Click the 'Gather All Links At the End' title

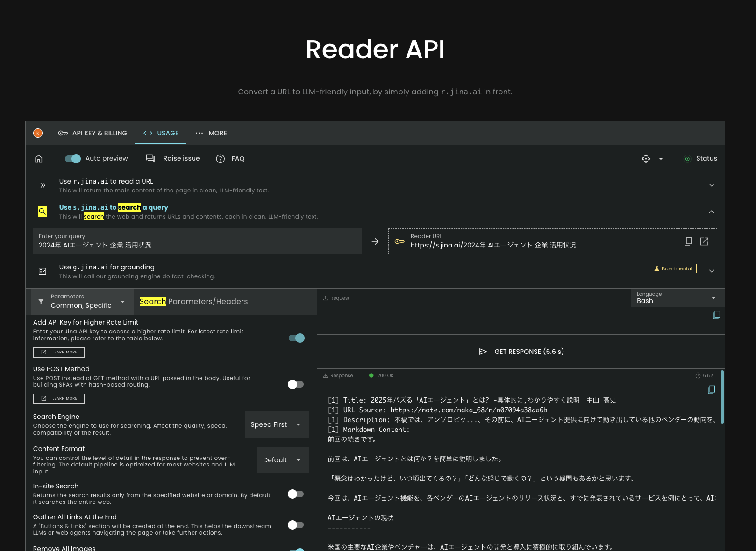point(75,517)
